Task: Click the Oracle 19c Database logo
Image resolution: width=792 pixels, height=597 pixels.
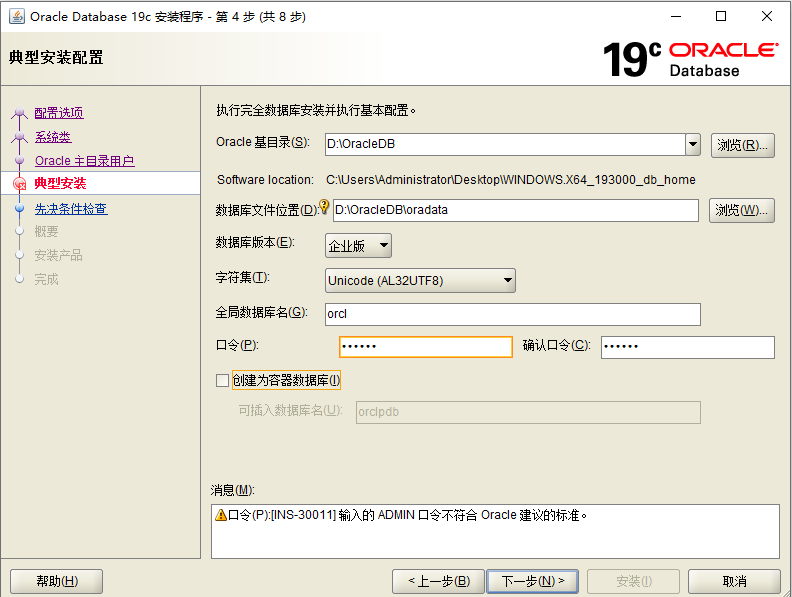Action: (x=690, y=59)
